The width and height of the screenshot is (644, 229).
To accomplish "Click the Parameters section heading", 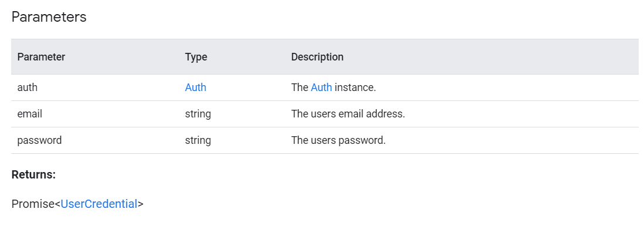I will click(x=49, y=17).
